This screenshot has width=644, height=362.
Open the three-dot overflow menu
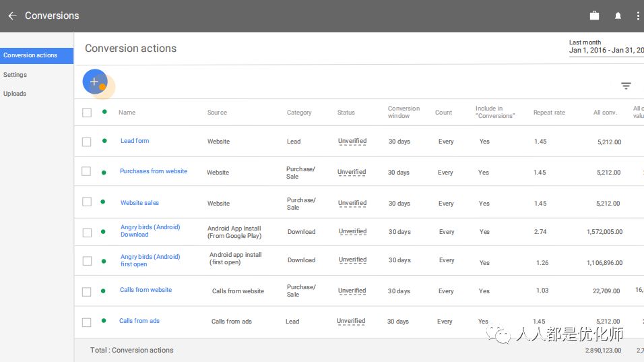[x=638, y=16]
